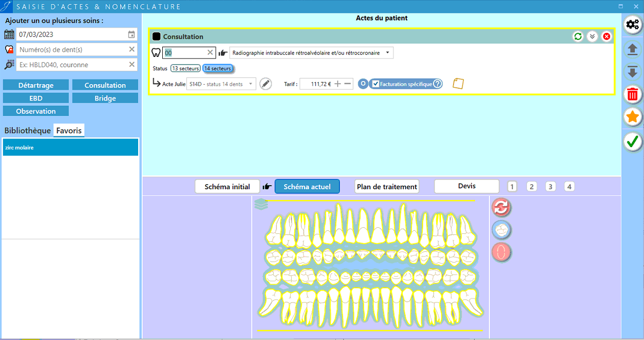Open the settings gears icon
This screenshot has width=644, height=340.
point(633,25)
